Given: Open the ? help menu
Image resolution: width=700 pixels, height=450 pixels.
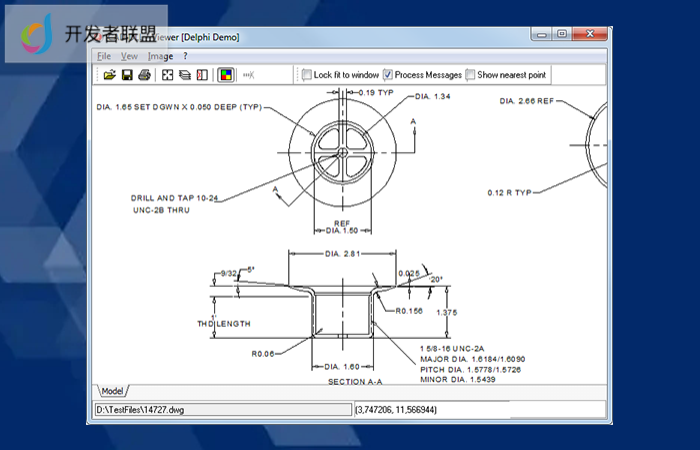Looking at the screenshot, I should pyautogui.click(x=185, y=56).
